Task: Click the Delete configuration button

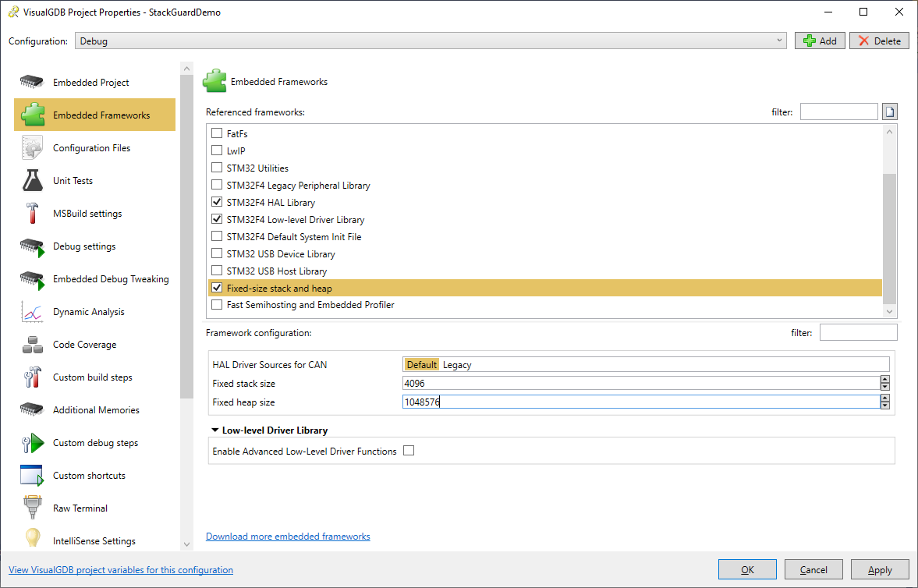Action: (879, 41)
